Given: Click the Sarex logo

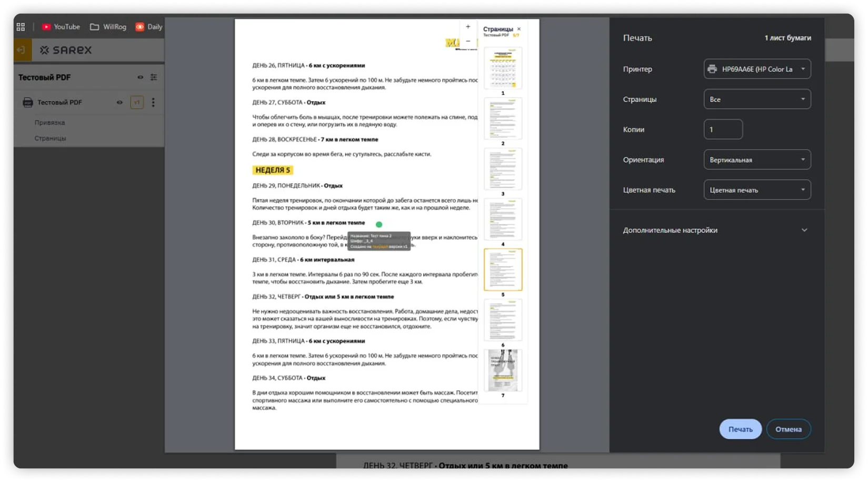Looking at the screenshot, I should coord(66,50).
